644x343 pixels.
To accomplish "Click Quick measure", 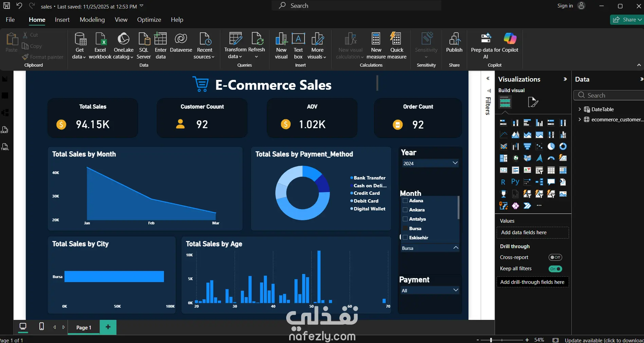I will coord(397,46).
